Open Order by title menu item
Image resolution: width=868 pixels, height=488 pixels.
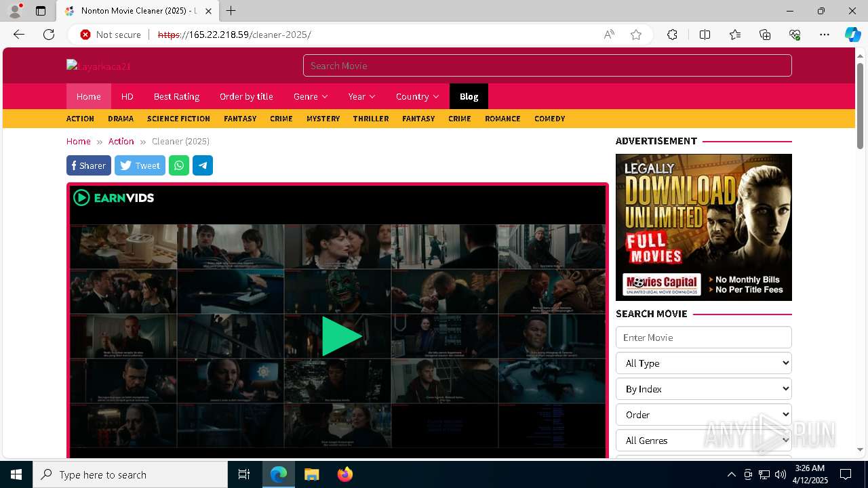click(x=246, y=96)
